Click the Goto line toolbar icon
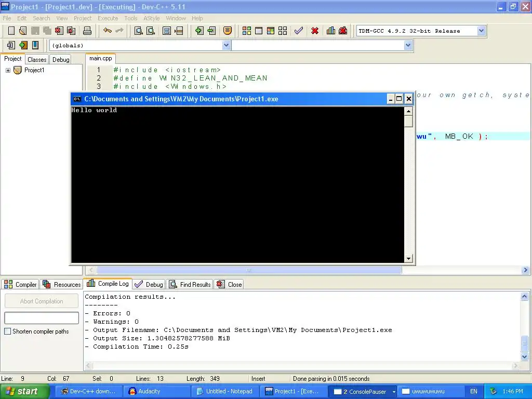 point(179,31)
